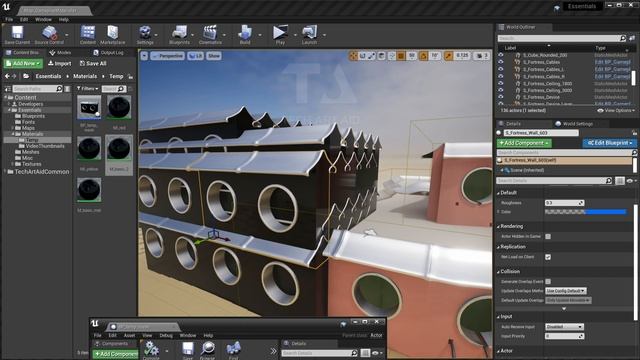Open the File menu in main editor
This screenshot has width=640, height=360.
tap(9, 19)
